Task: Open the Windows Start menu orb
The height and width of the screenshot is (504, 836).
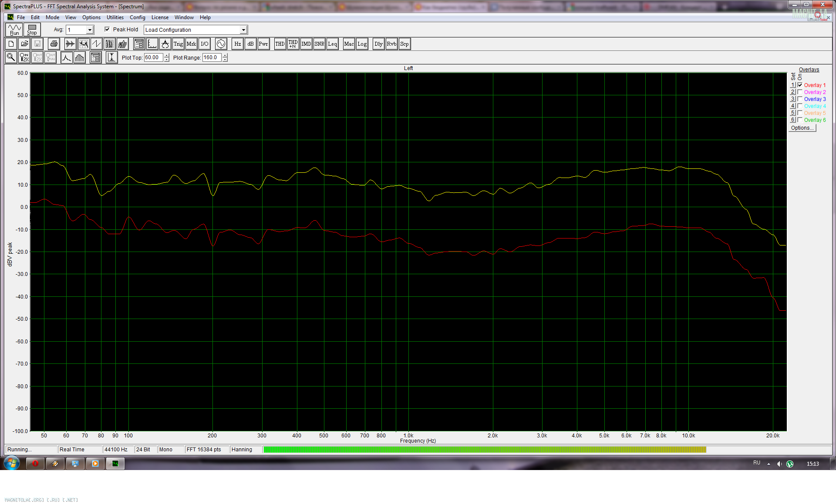Action: point(12,463)
